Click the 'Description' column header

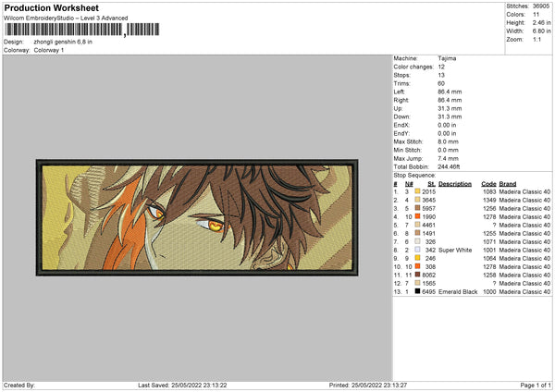pos(455,184)
